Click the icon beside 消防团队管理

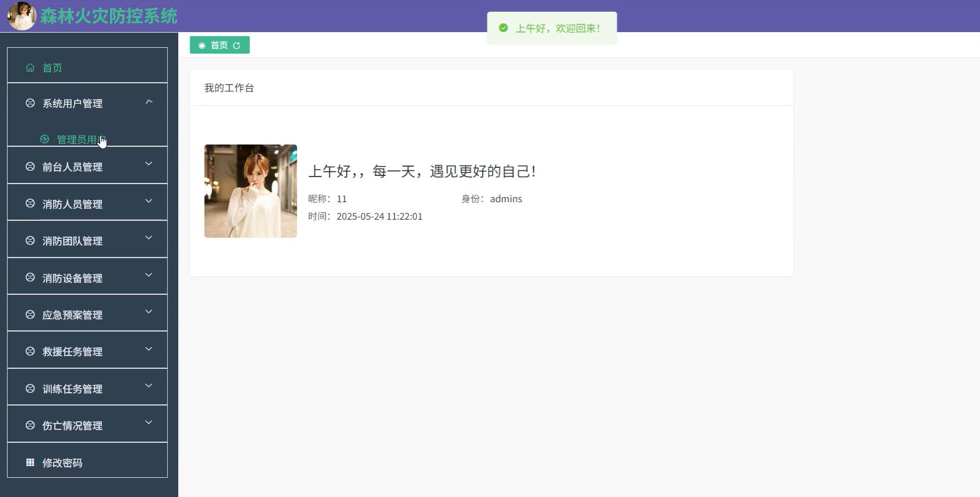(30, 241)
